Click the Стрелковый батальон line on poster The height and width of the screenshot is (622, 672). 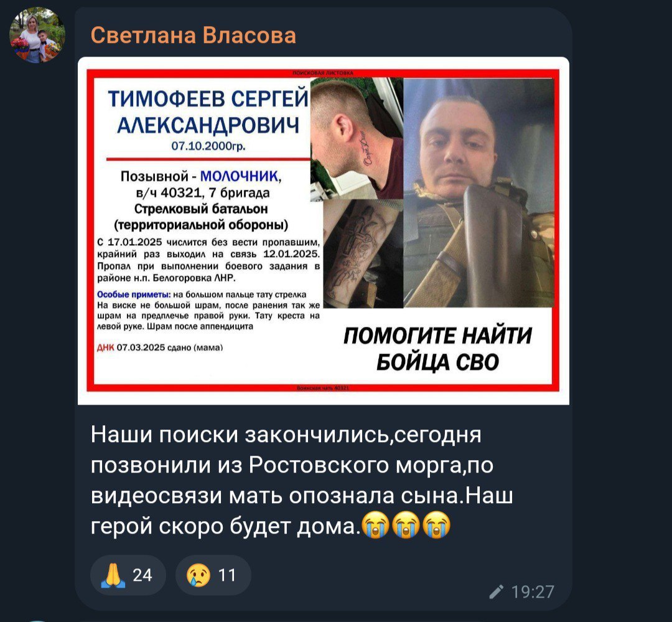201,209
